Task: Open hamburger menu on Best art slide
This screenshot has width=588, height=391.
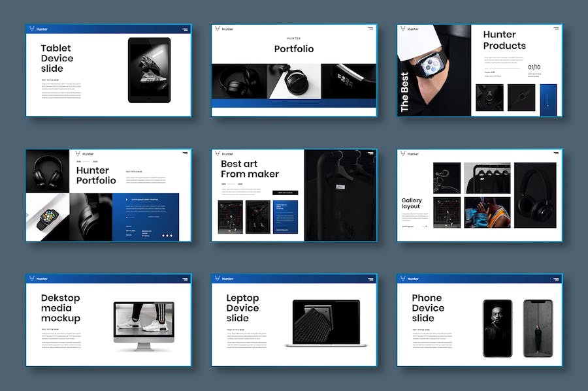Action: tap(370, 153)
